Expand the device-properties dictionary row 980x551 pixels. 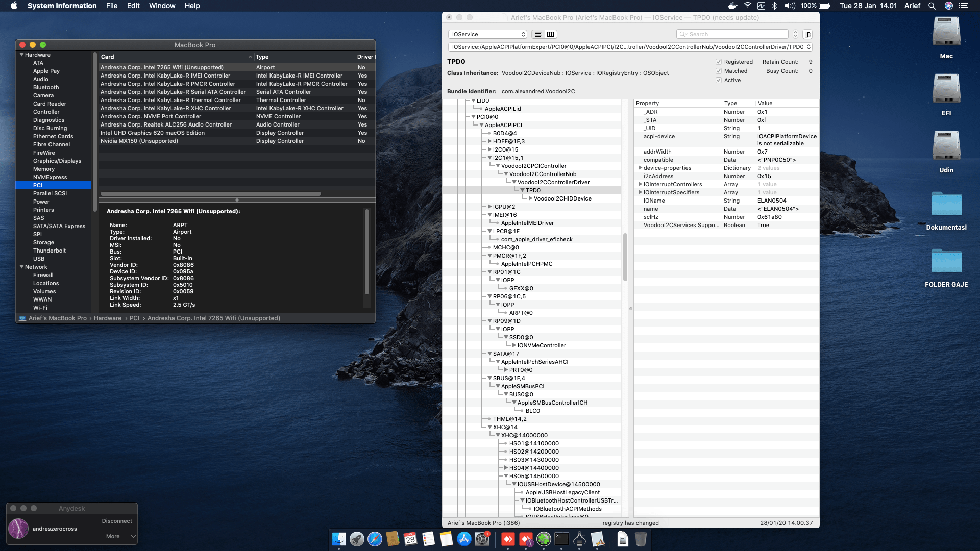[x=640, y=168]
